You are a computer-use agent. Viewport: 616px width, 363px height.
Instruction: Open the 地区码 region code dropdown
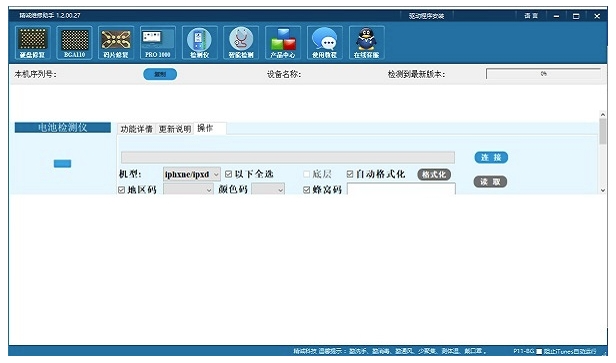point(189,190)
